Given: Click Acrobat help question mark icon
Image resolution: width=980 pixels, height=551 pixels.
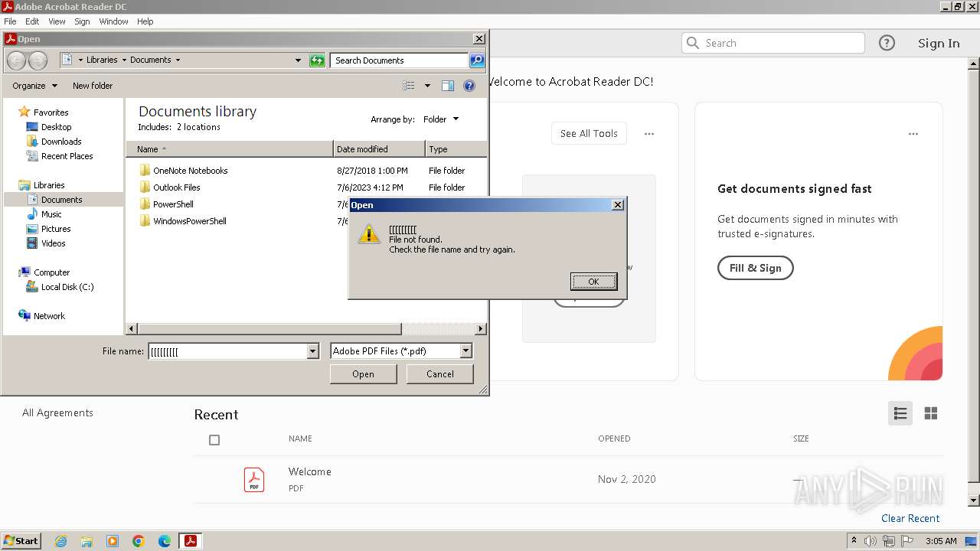Looking at the screenshot, I should [x=887, y=43].
